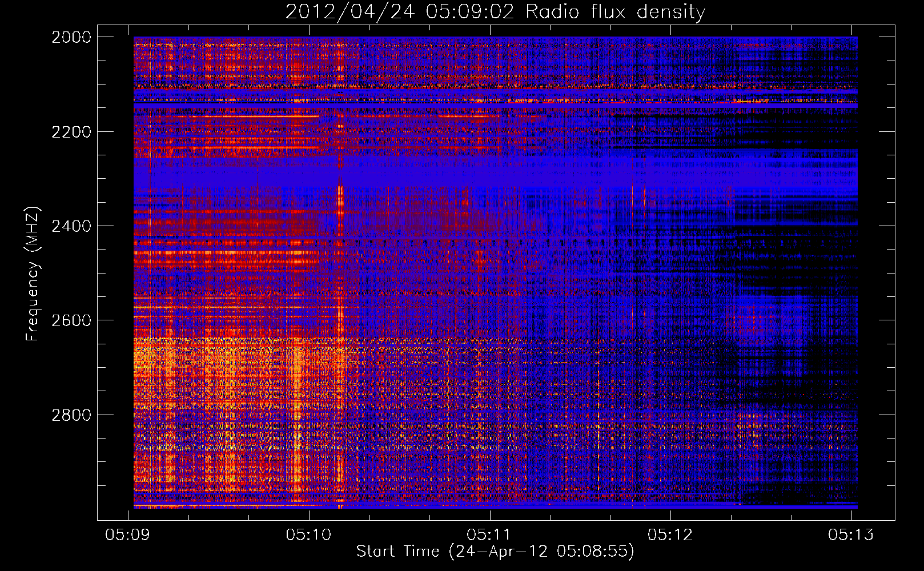Select the 2400 frequency tick label
This screenshot has height=571, width=924.
click(x=71, y=226)
